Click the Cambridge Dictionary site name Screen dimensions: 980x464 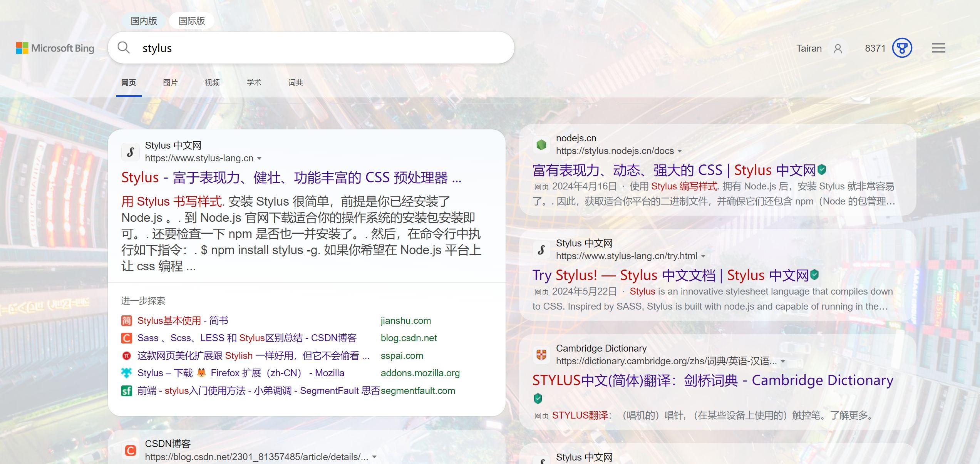(601, 348)
